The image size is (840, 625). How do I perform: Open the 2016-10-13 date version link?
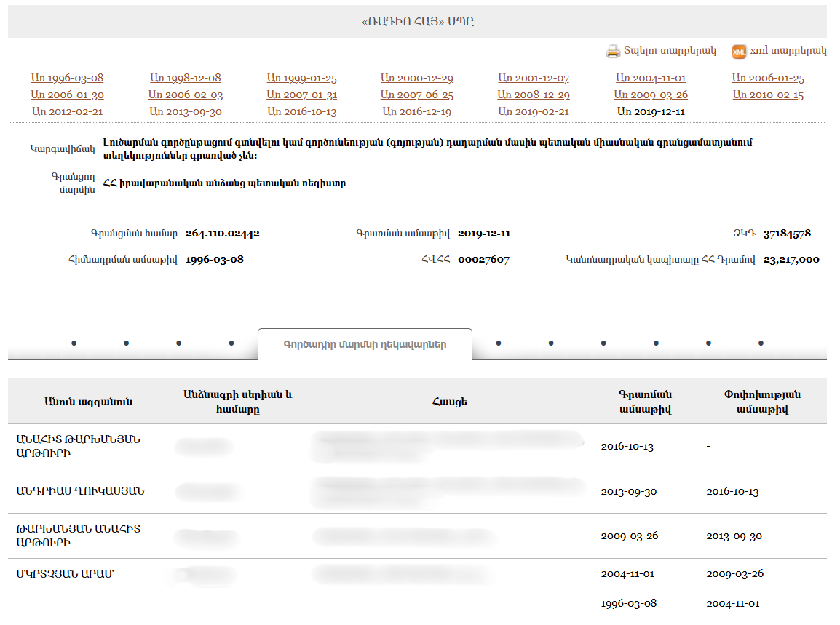tap(301, 112)
